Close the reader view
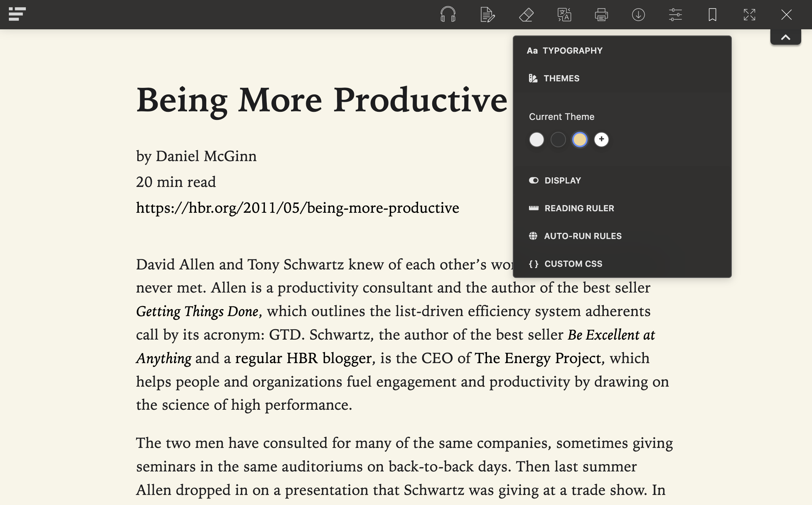Screen dimensions: 812x505 pos(787,15)
